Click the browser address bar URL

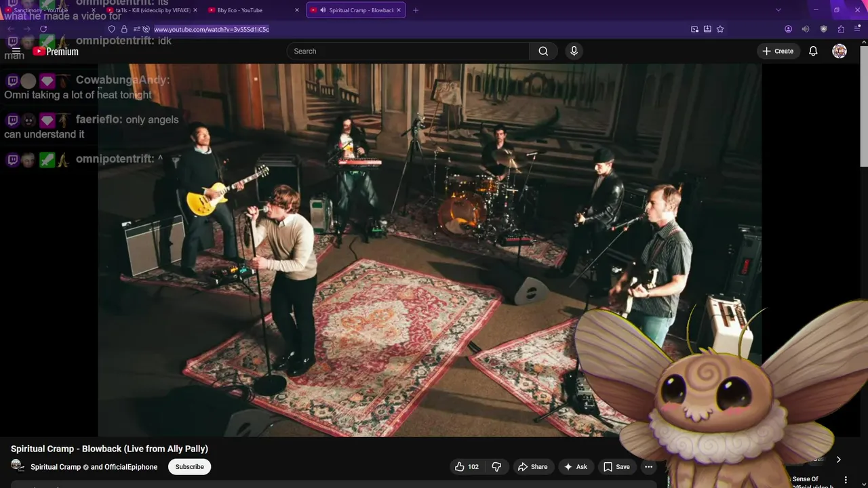pos(212,29)
